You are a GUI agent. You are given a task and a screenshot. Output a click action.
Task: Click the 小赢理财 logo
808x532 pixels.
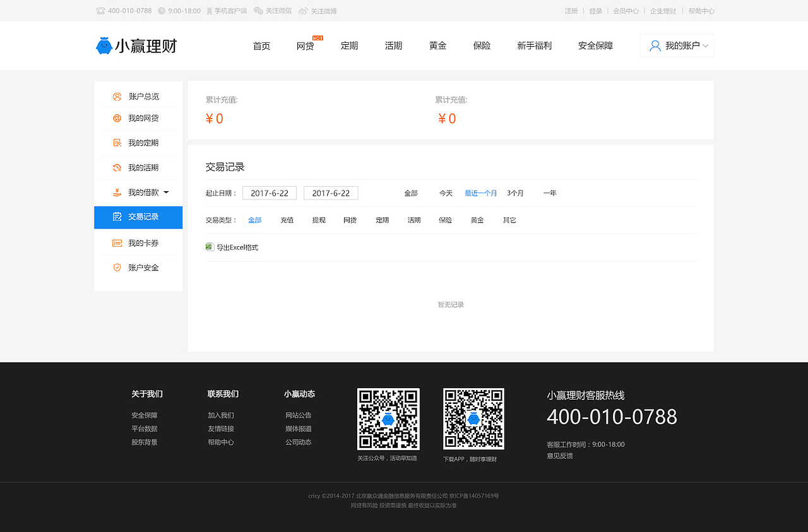point(136,45)
